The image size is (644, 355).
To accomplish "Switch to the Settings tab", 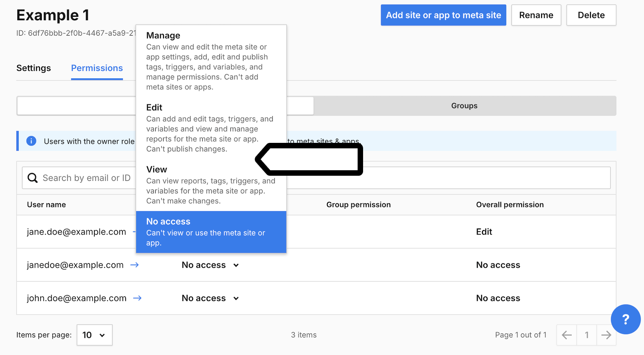I will (34, 68).
